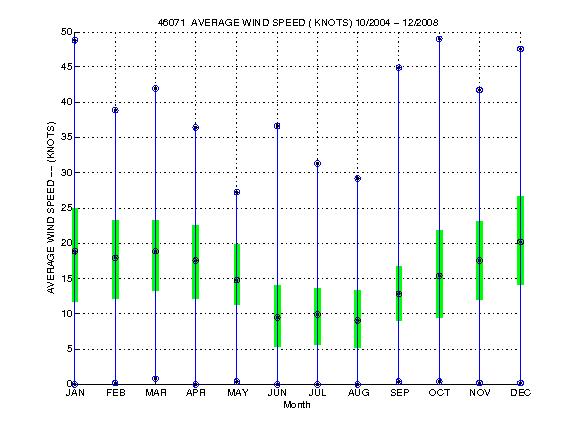Select the MAR month label
Image resolution: width=576 pixels, height=432 pixels.
click(x=156, y=393)
